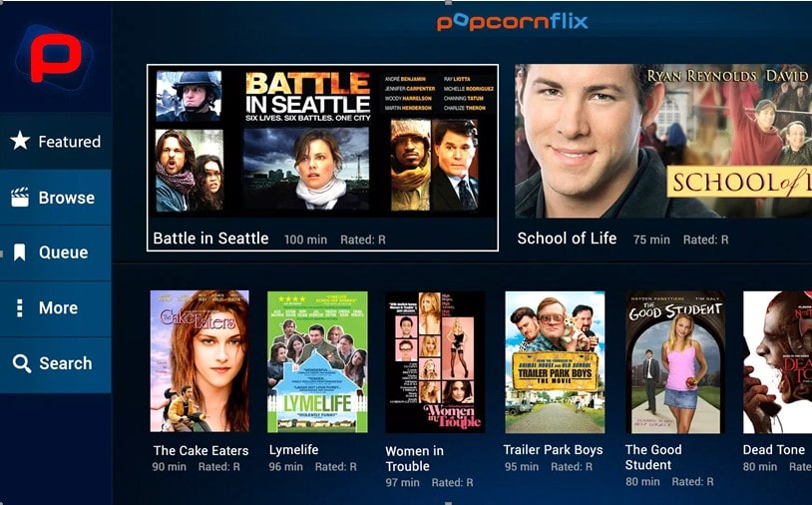Select The Good Student poster
Viewport: 812px width, 505px height.
[675, 362]
